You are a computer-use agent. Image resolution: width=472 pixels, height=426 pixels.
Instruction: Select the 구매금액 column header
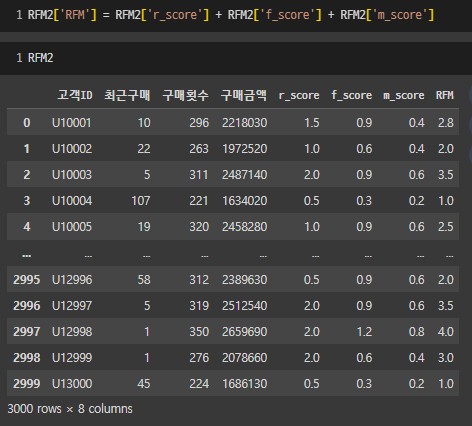(x=244, y=95)
